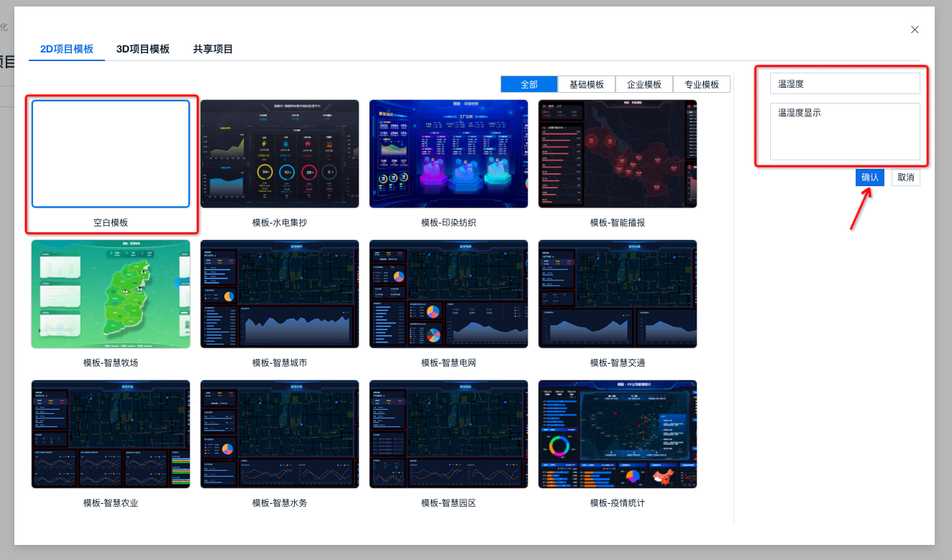Filter templates by 基础模板

click(587, 84)
